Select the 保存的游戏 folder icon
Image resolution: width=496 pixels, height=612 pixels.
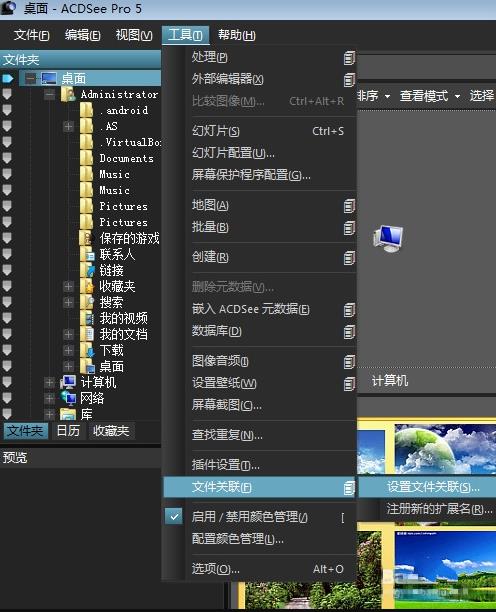(87, 238)
